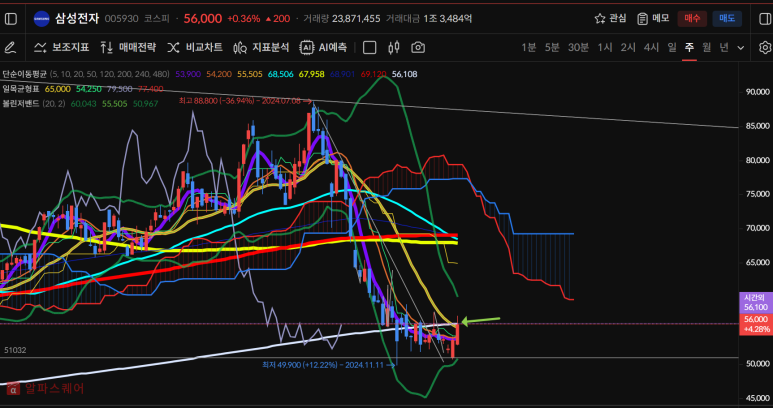Open the drawing pencil tool
The width and height of the screenshot is (773, 408).
coord(10,48)
